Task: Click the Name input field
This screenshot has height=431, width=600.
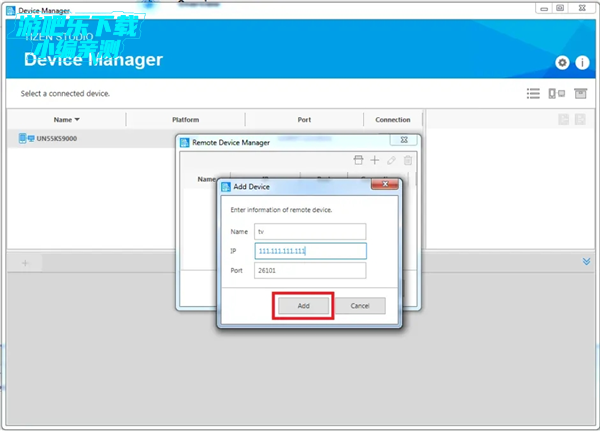Action: (x=310, y=231)
